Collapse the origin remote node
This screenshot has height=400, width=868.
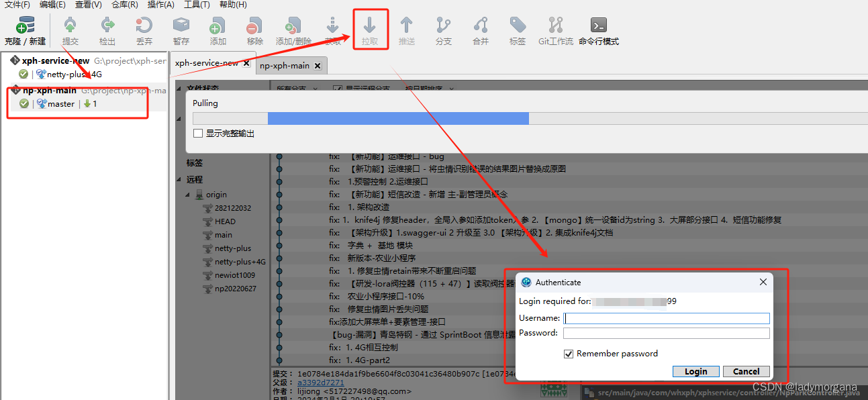pyautogui.click(x=189, y=195)
